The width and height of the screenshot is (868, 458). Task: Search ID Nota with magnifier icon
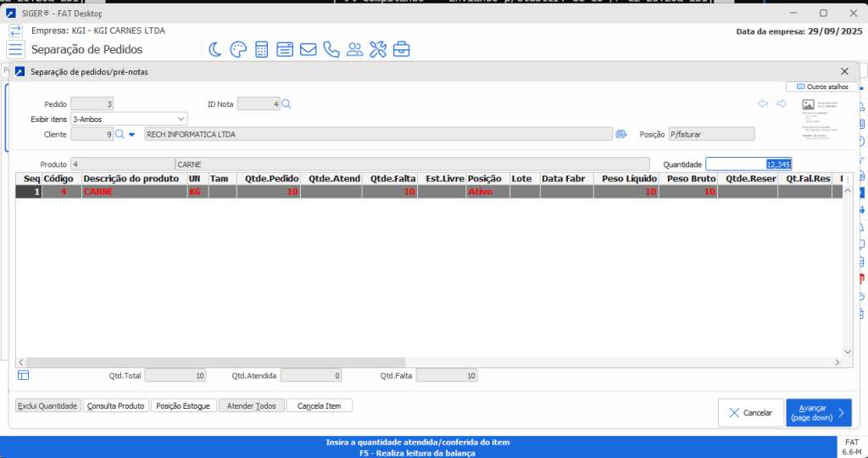point(287,103)
